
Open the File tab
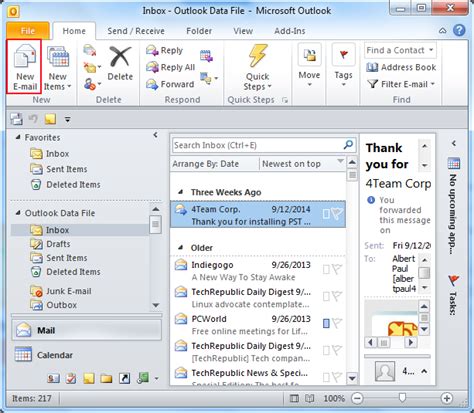[x=28, y=31]
